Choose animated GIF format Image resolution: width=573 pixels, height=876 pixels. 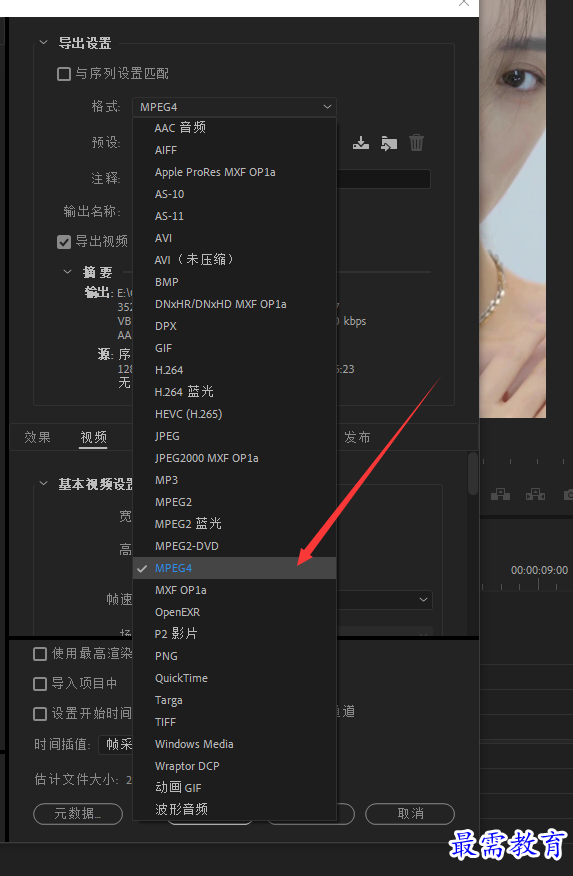coord(234,788)
